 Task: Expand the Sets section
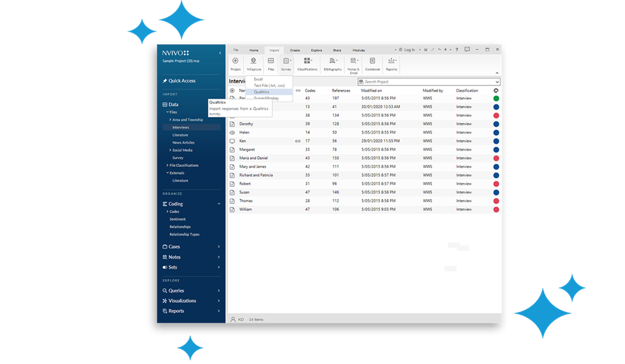click(219, 267)
